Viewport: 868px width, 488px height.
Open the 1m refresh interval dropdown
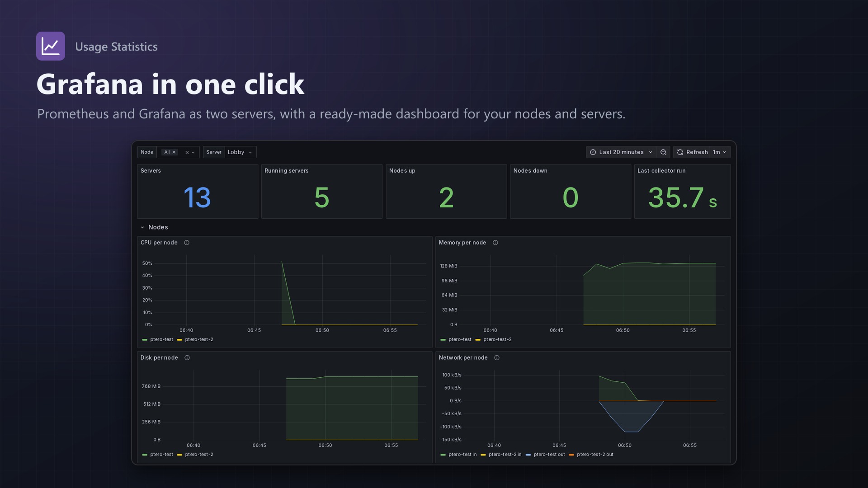pos(720,152)
